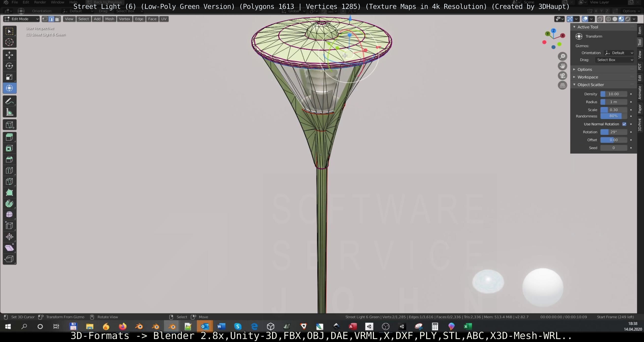Click the Seed value field
Image resolution: width=644 pixels, height=342 pixels.
pyautogui.click(x=613, y=148)
